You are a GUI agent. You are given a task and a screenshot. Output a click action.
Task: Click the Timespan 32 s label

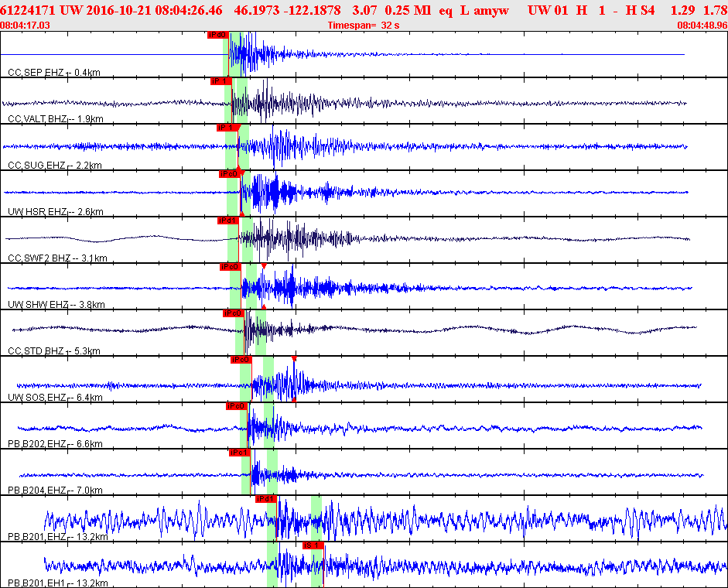click(363, 26)
